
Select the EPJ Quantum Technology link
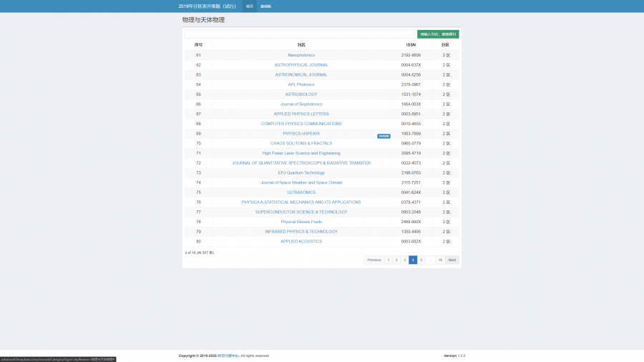(301, 172)
